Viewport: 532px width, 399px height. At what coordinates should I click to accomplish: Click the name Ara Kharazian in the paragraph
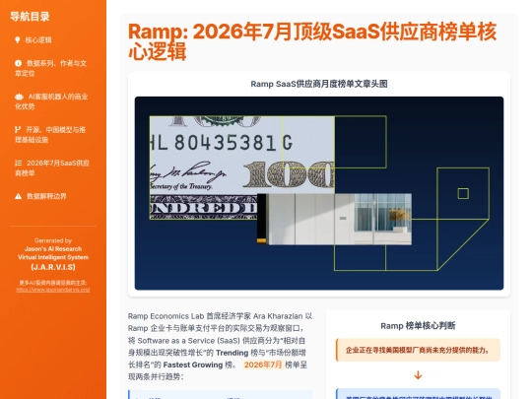point(278,316)
